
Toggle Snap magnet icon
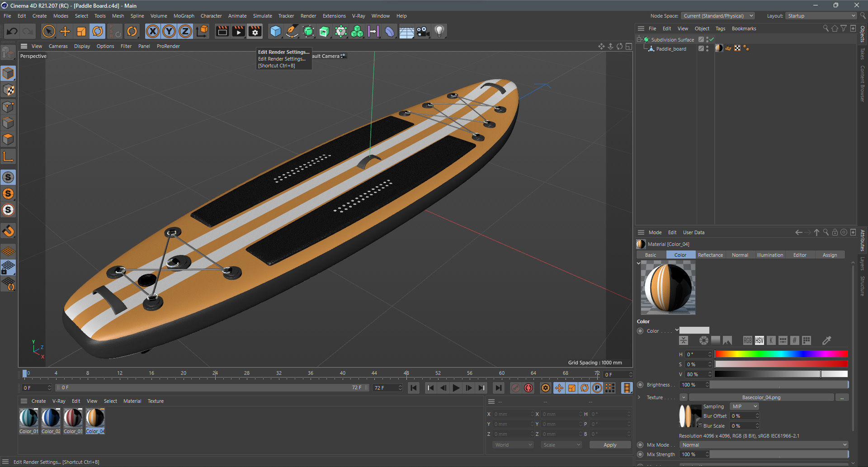coord(9,231)
